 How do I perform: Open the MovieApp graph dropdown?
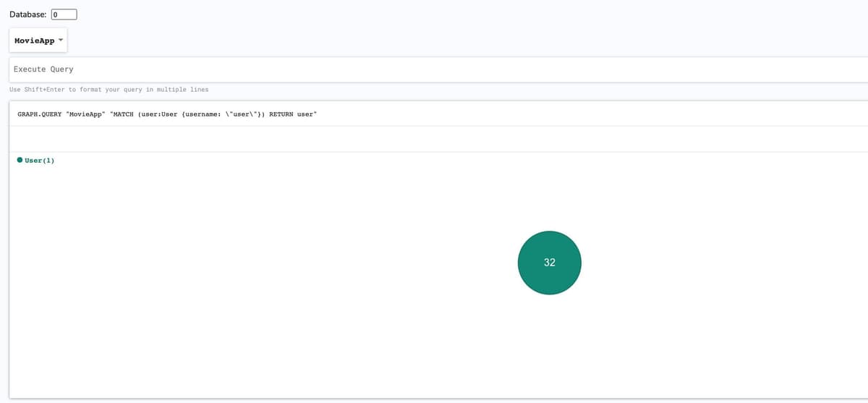click(39, 41)
